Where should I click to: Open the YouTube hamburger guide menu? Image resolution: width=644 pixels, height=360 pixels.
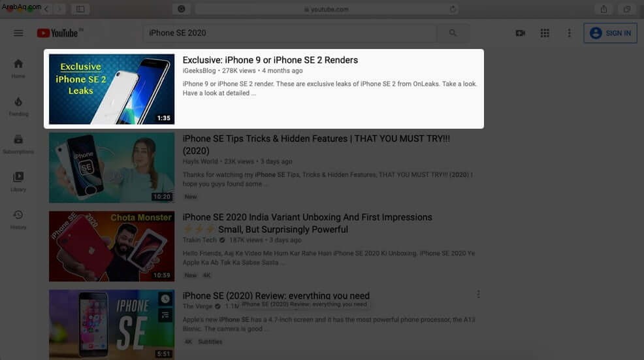(x=18, y=33)
